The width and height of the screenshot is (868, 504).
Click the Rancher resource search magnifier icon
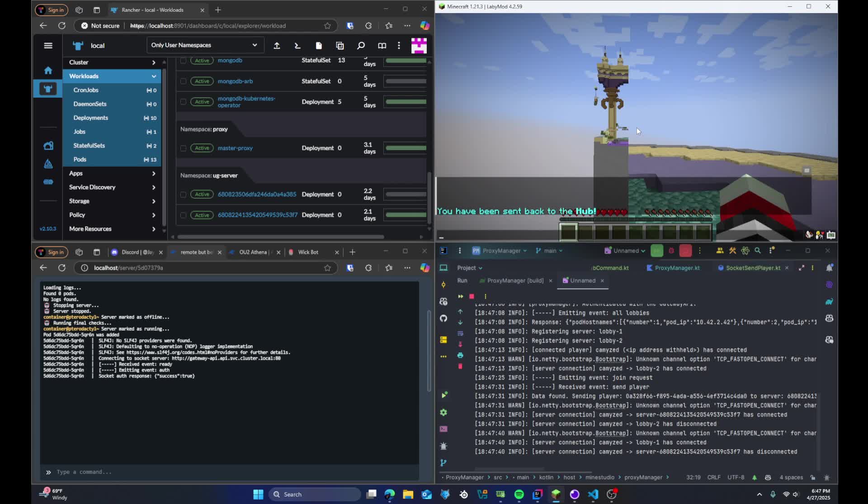[x=361, y=45]
